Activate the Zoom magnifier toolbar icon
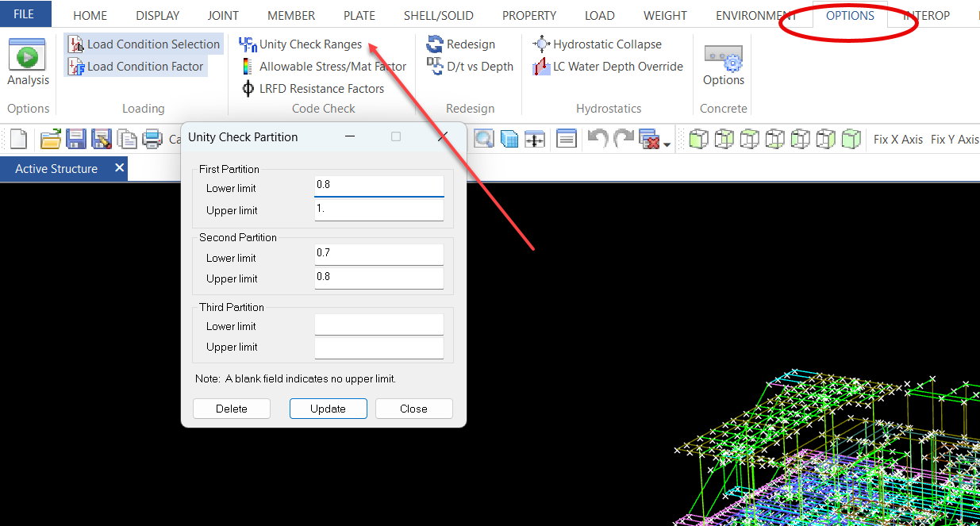The width and height of the screenshot is (980, 526). 484,138
